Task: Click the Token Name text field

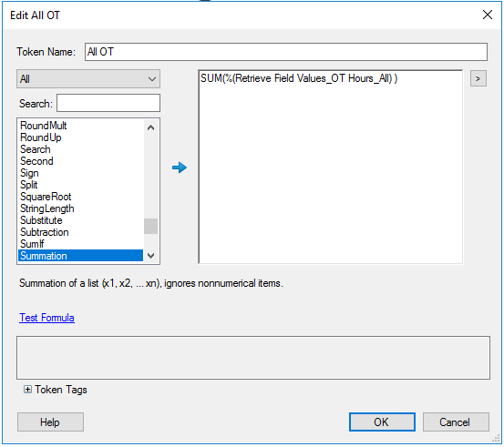Action: [x=286, y=52]
